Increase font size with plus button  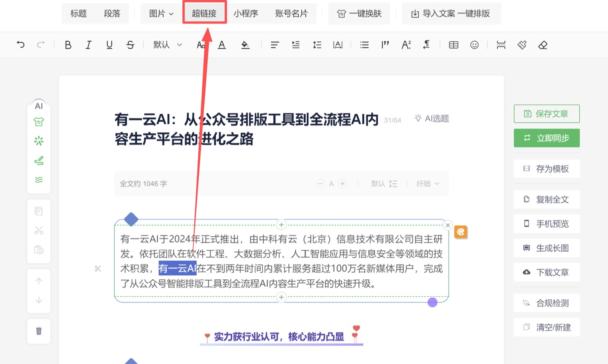click(x=343, y=184)
